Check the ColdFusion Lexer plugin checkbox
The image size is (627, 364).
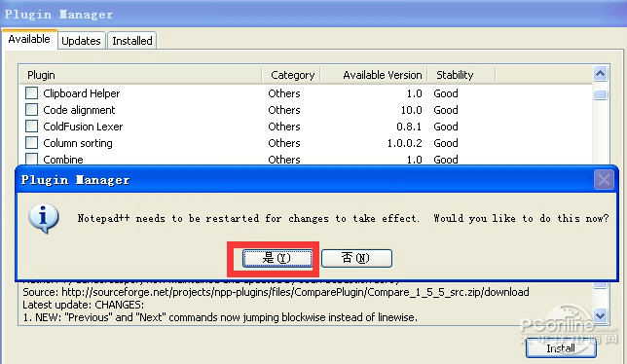(31, 127)
